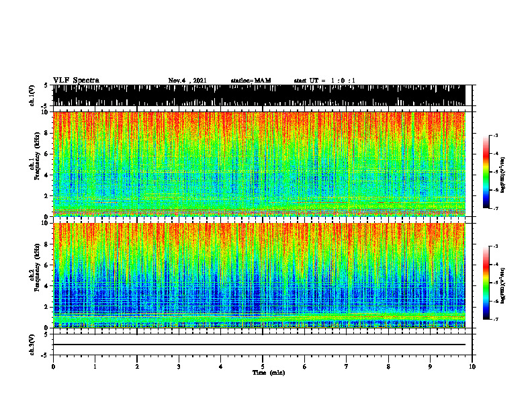Image resolution: width=532 pixels, height=411 pixels.
Task: Click ch.1 frequency axis tick label "8"
Action: pyautogui.click(x=47, y=133)
